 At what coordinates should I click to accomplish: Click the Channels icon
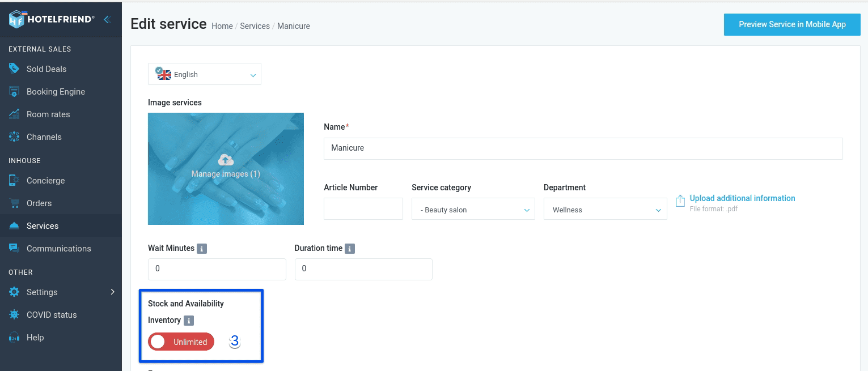(14, 137)
